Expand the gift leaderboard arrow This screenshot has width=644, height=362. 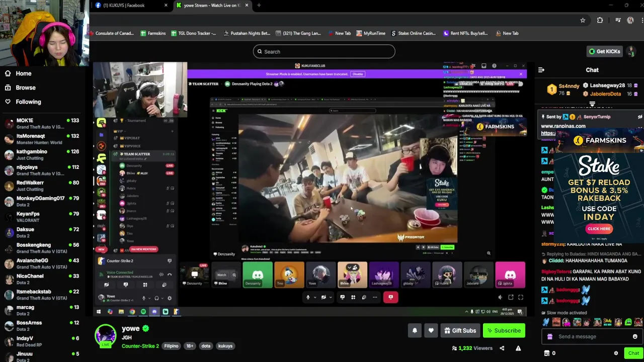[x=592, y=104]
